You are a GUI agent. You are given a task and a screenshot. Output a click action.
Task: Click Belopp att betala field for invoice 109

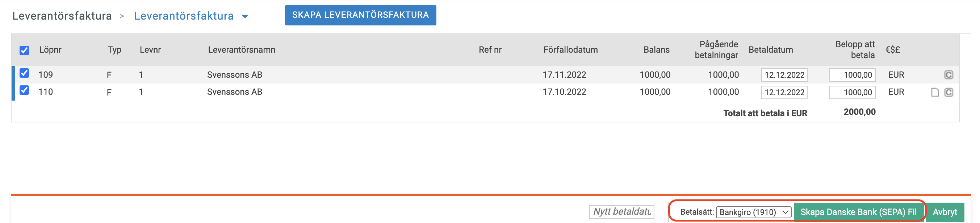point(852,75)
